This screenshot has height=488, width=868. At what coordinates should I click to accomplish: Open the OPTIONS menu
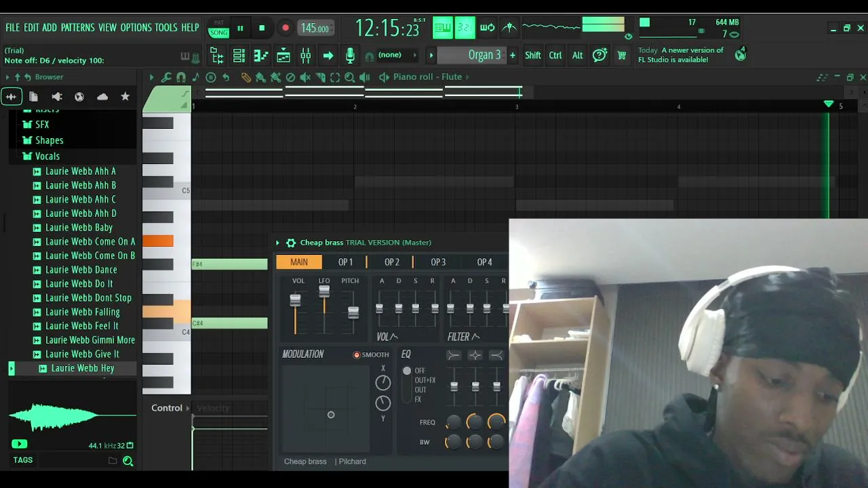[136, 28]
